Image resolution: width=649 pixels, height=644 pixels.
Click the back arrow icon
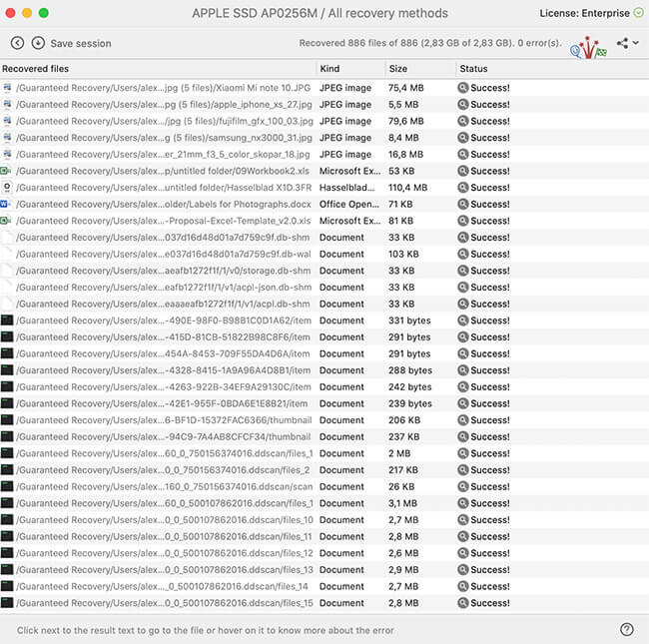[x=17, y=43]
